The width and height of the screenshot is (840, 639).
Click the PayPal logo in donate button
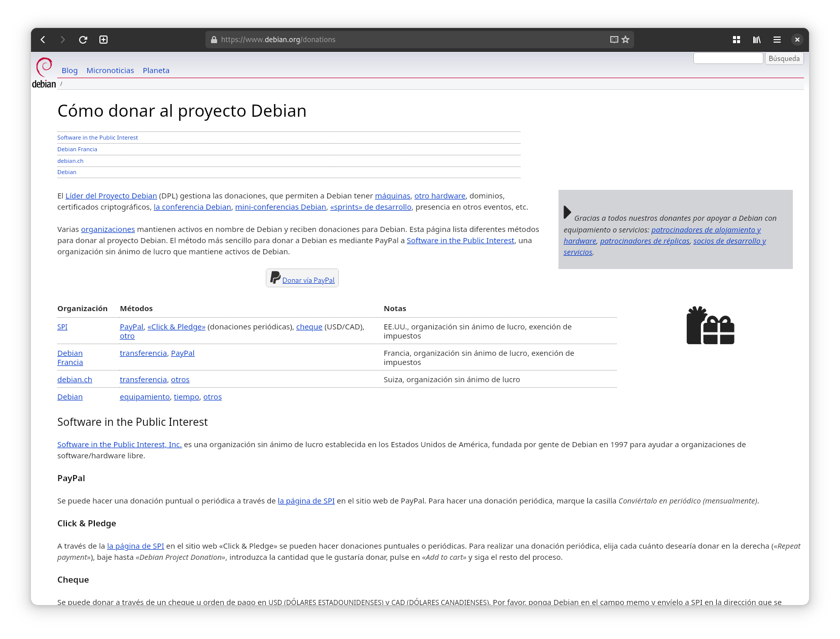(275, 277)
